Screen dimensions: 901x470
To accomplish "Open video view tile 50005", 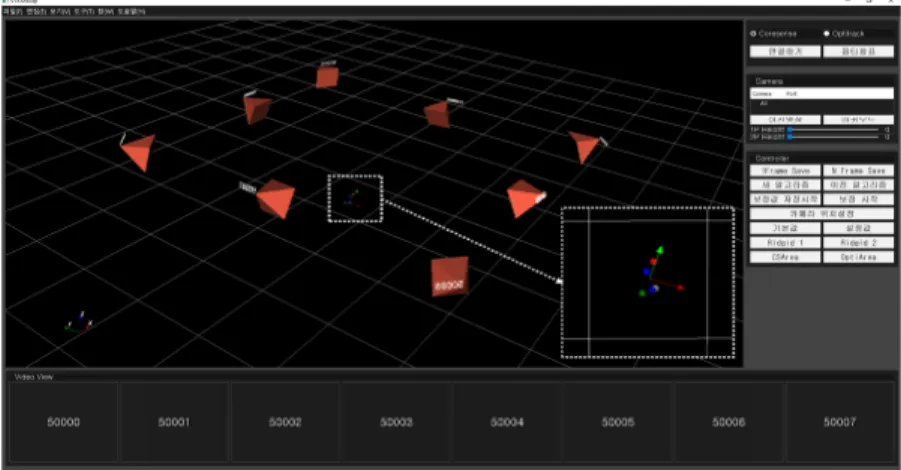I will tap(618, 422).
